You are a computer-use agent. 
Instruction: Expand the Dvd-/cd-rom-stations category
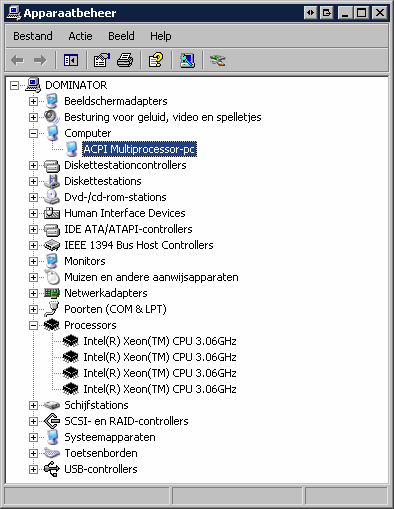pos(33,197)
